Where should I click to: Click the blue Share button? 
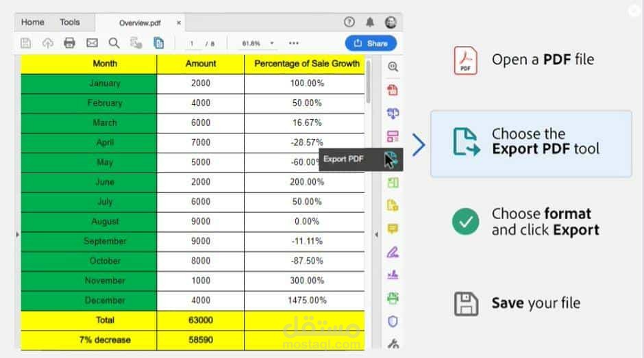(371, 43)
